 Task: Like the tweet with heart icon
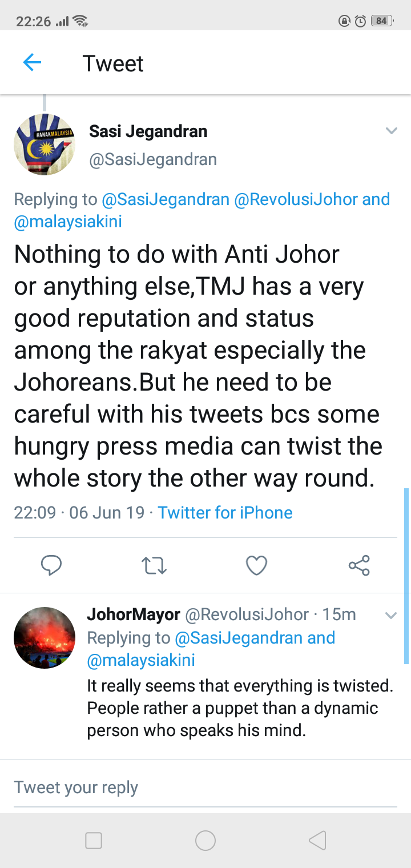256,565
